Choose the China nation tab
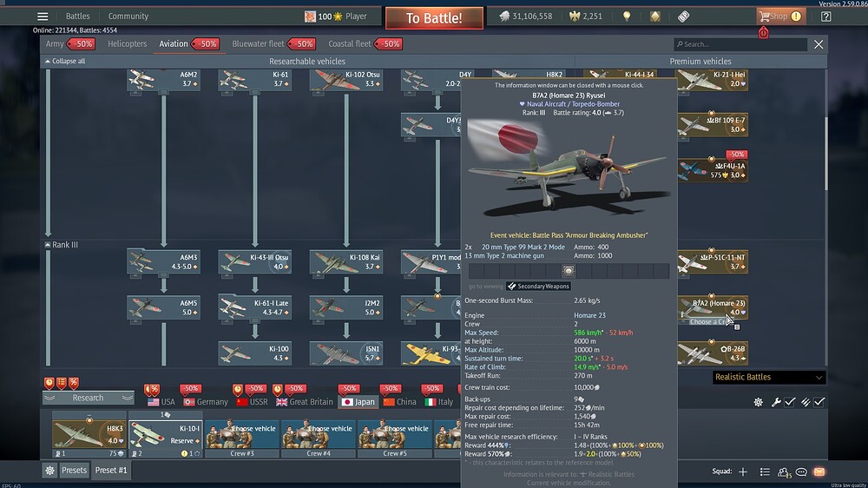Screen dimensions: 868x488 coord(399,401)
